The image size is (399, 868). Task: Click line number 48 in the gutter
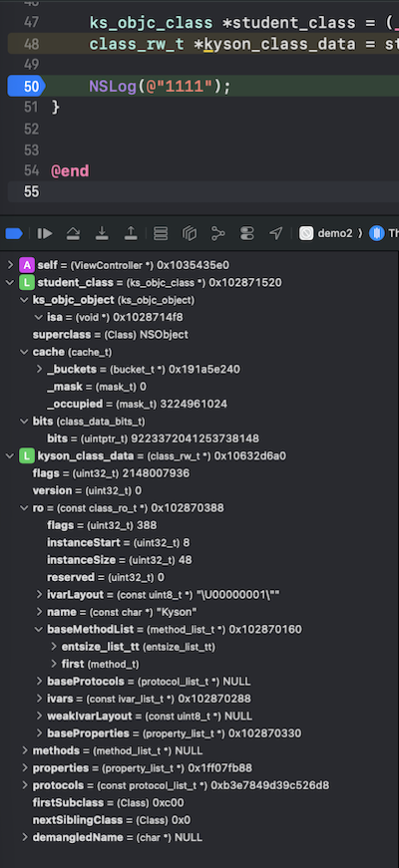coord(32,44)
